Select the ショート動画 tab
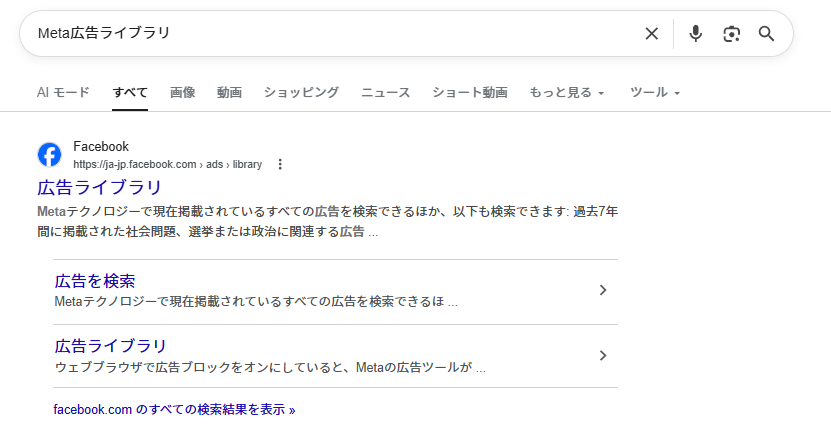Viewport: 831px width, 430px height. point(469,93)
